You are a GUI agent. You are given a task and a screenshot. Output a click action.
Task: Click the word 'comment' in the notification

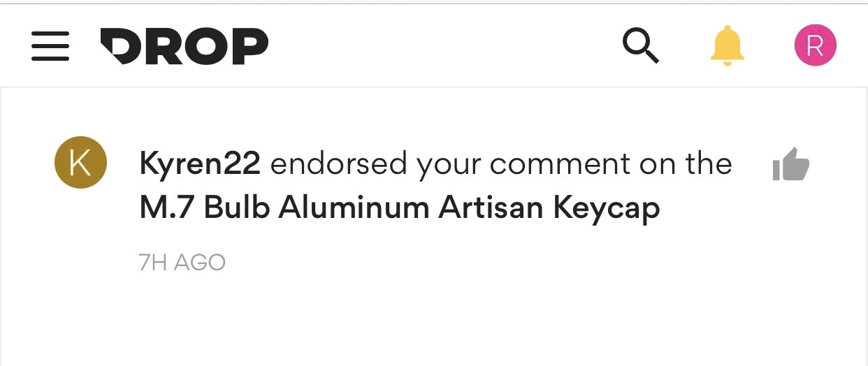click(x=550, y=164)
